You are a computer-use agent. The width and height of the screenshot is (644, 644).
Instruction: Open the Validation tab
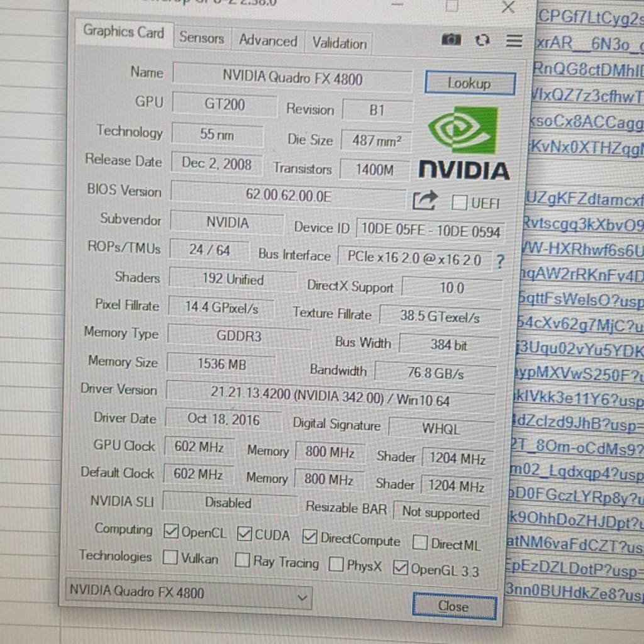click(x=339, y=43)
